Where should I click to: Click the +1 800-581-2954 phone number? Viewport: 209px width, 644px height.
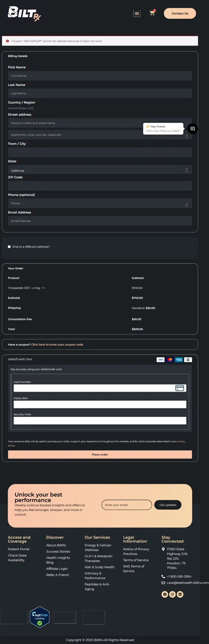click(179, 577)
